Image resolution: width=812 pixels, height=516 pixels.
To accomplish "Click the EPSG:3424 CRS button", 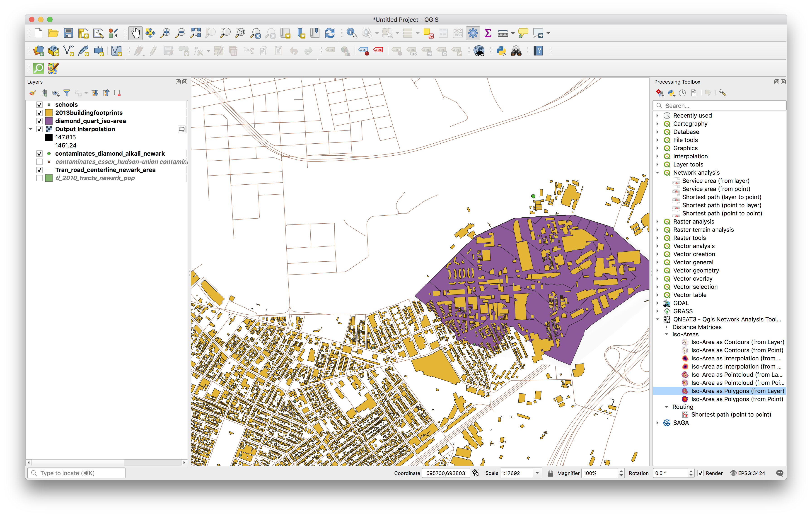I will click(748, 473).
